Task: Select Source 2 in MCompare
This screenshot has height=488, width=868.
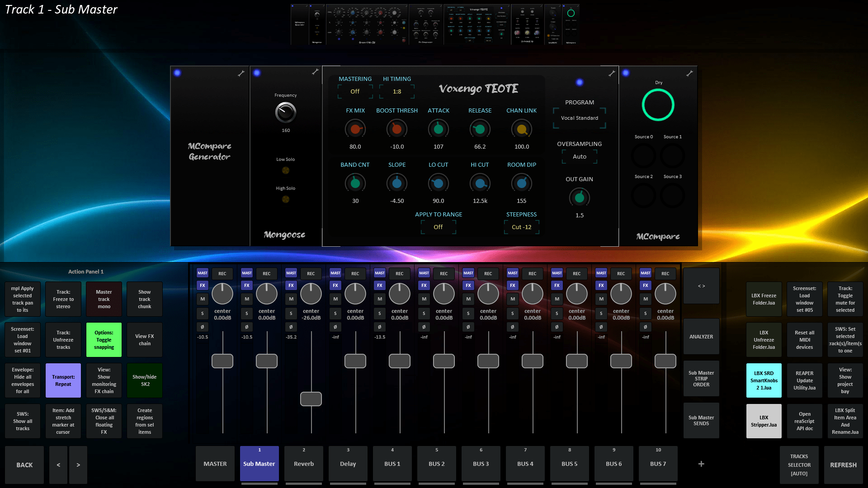Action: (x=644, y=196)
